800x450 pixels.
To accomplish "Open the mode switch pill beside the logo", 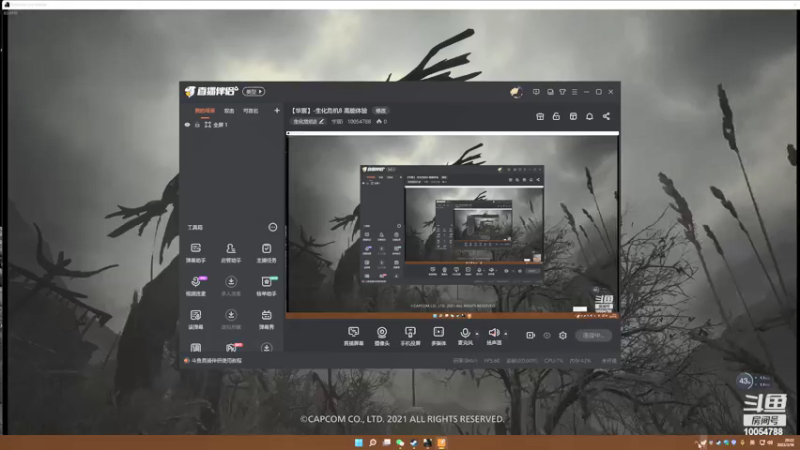I will click(254, 91).
